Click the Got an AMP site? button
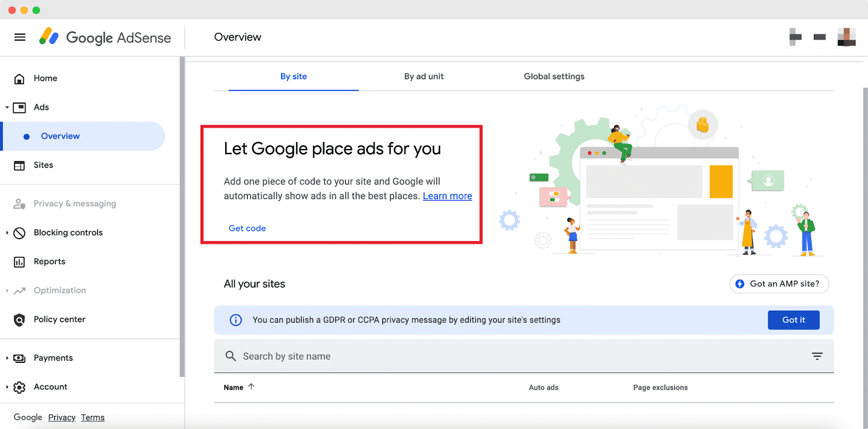 (779, 284)
